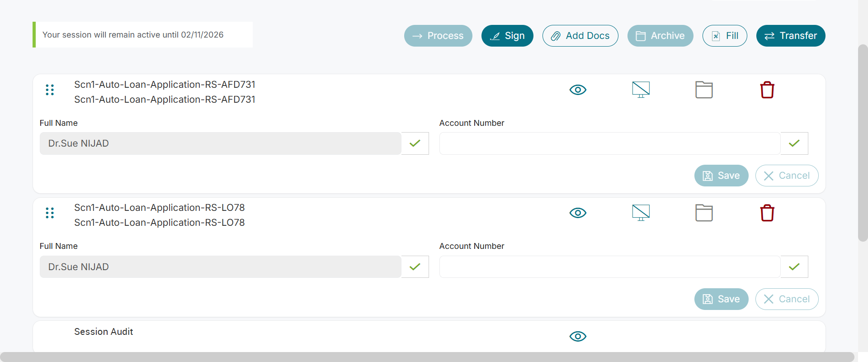Click the horizontal scrollbar at the bottom
This screenshot has height=362, width=868.
tap(427, 357)
